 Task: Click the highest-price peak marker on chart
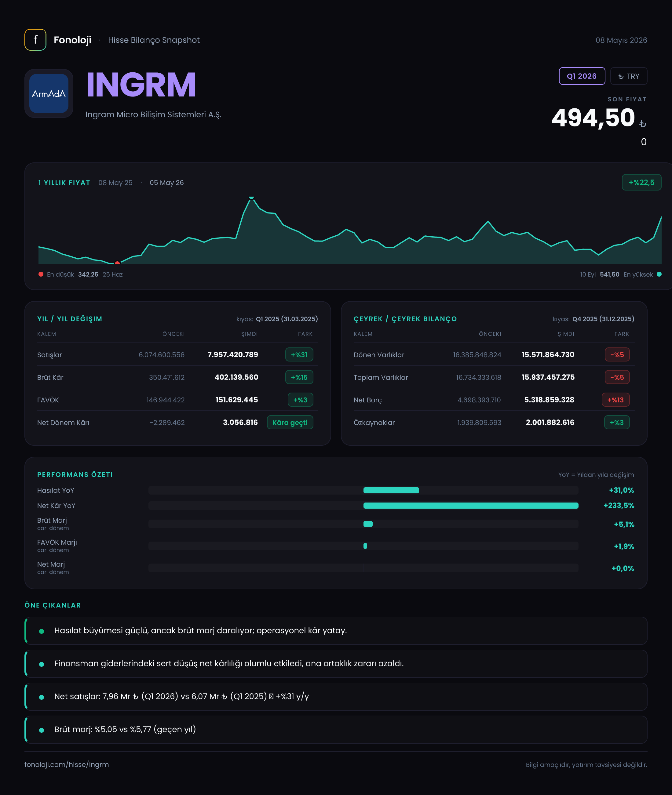[251, 198]
